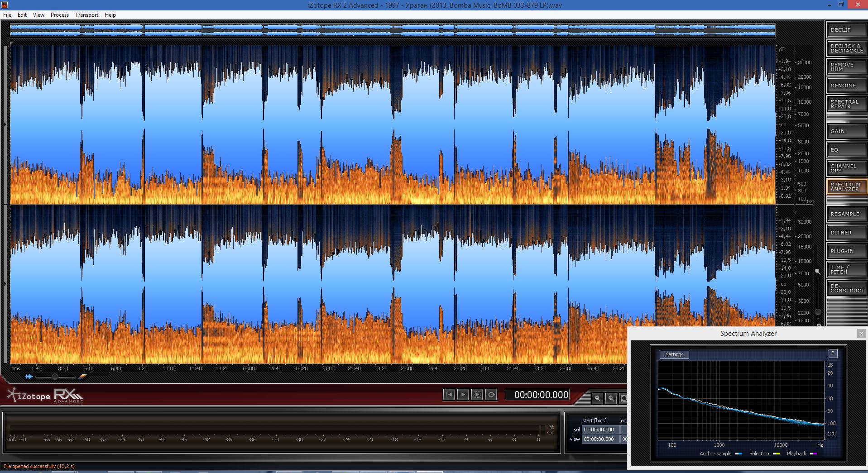Open the Declick & Decrackle module

click(x=846, y=48)
